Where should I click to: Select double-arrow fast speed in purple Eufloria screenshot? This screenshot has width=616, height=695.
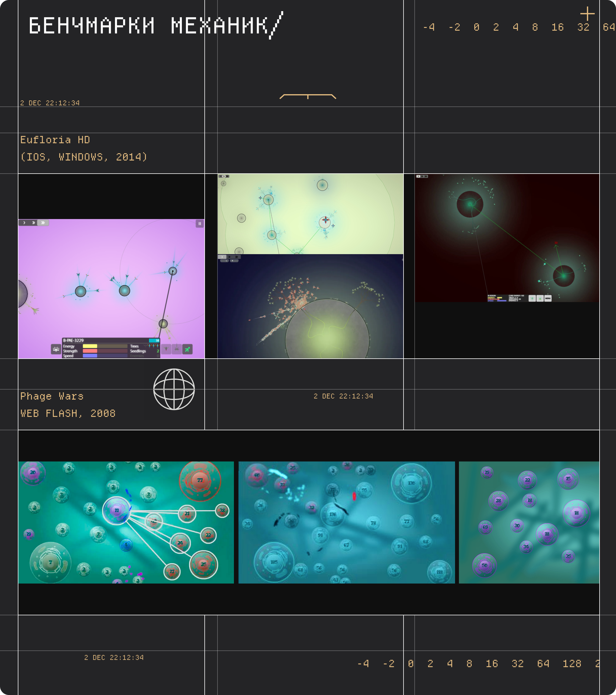[33, 223]
